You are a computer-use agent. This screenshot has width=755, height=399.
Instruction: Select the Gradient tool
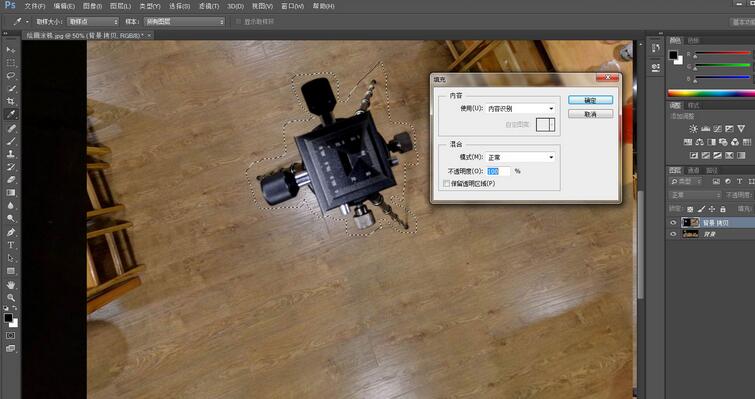point(11,193)
